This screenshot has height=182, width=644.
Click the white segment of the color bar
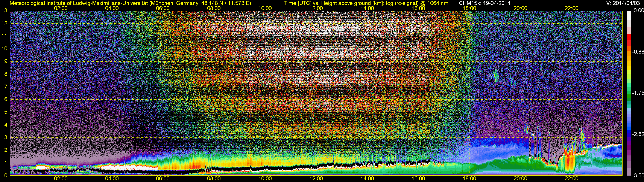coord(629,15)
